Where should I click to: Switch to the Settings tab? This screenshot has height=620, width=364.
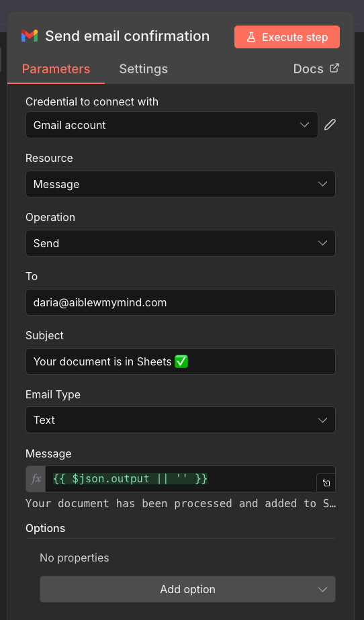144,69
